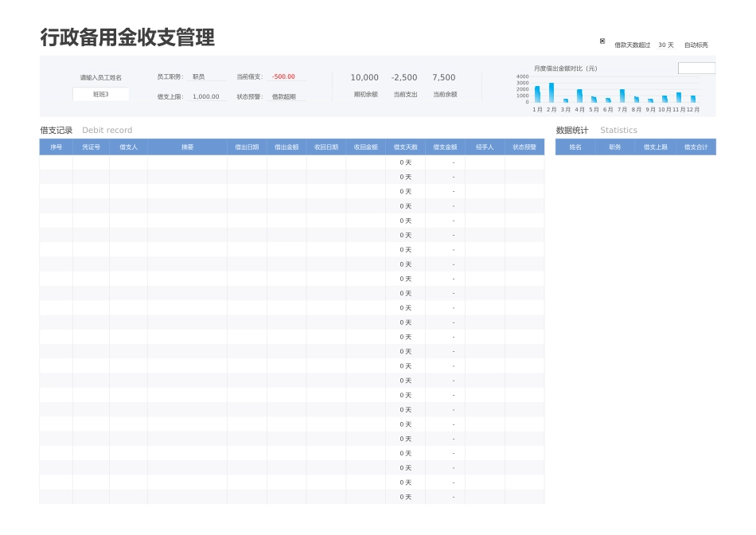Click the 当前支出 figure -2,500

404,77
